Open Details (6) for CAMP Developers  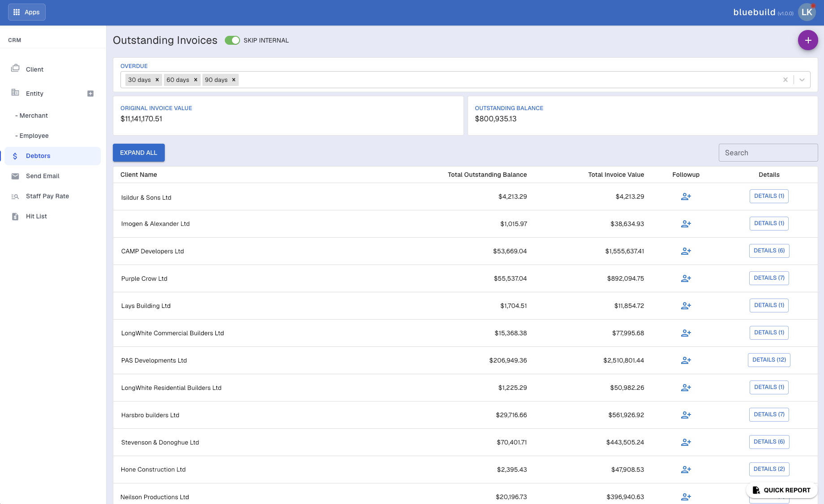tap(769, 251)
